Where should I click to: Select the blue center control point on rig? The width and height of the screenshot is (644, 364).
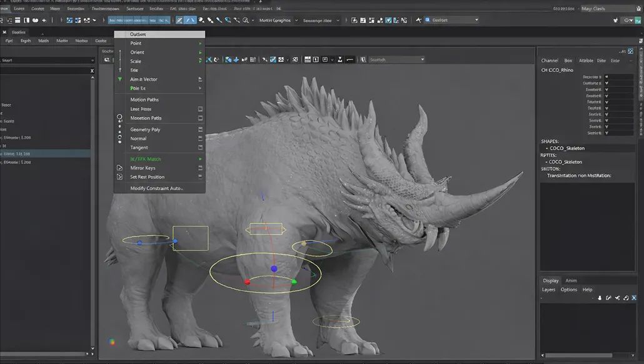pos(274,268)
